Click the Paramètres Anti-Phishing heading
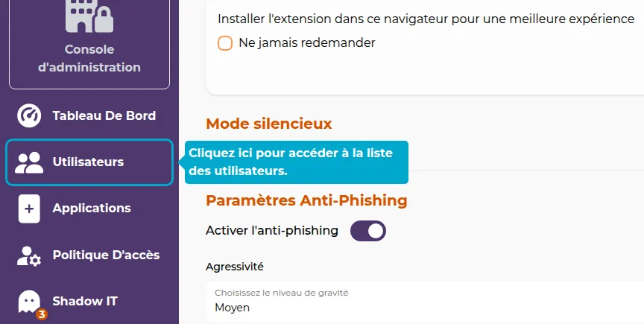 pos(306,200)
